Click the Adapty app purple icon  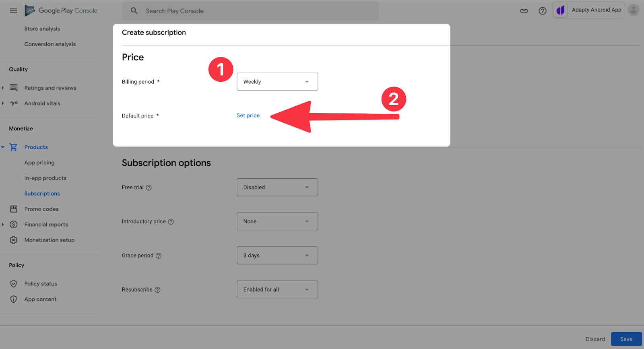click(560, 10)
